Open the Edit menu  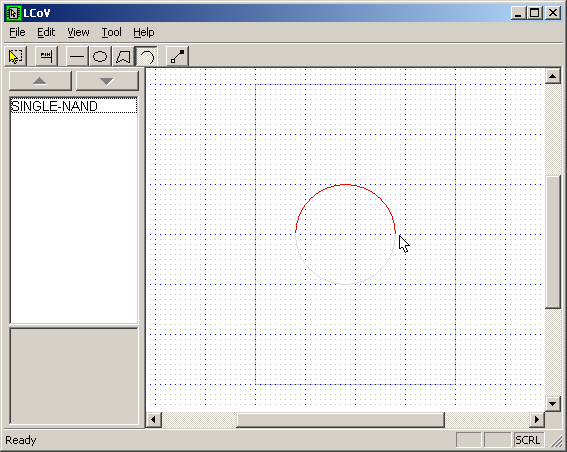[46, 33]
